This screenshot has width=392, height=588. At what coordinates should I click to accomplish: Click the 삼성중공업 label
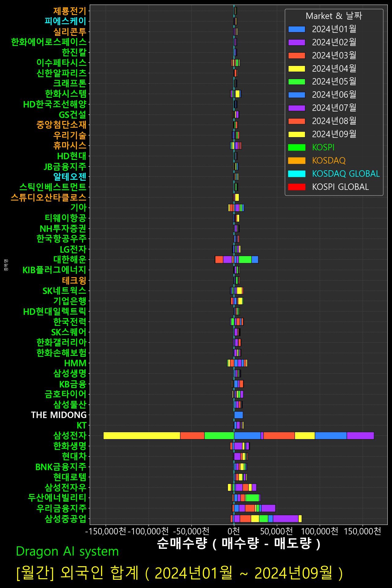(x=66, y=518)
